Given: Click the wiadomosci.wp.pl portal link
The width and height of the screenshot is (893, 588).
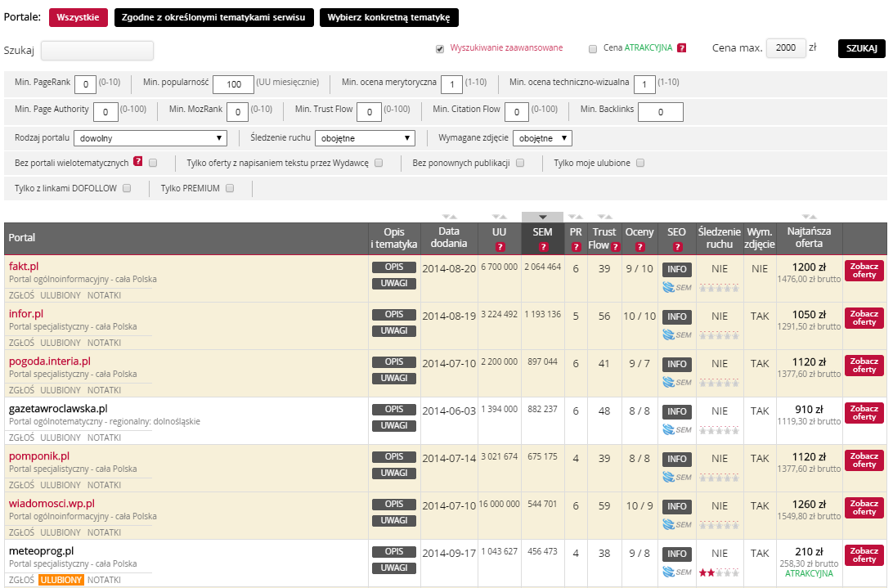Looking at the screenshot, I should [x=52, y=504].
